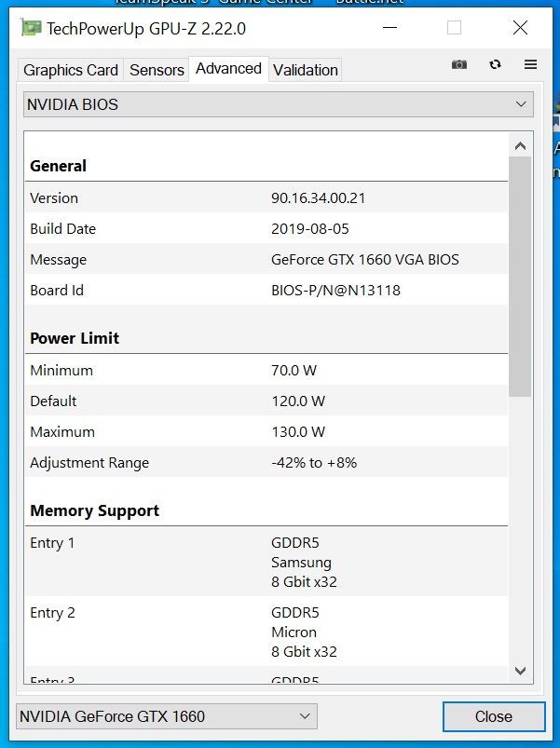Select the Board Id row
The width and height of the screenshot is (560, 748).
[x=266, y=290]
